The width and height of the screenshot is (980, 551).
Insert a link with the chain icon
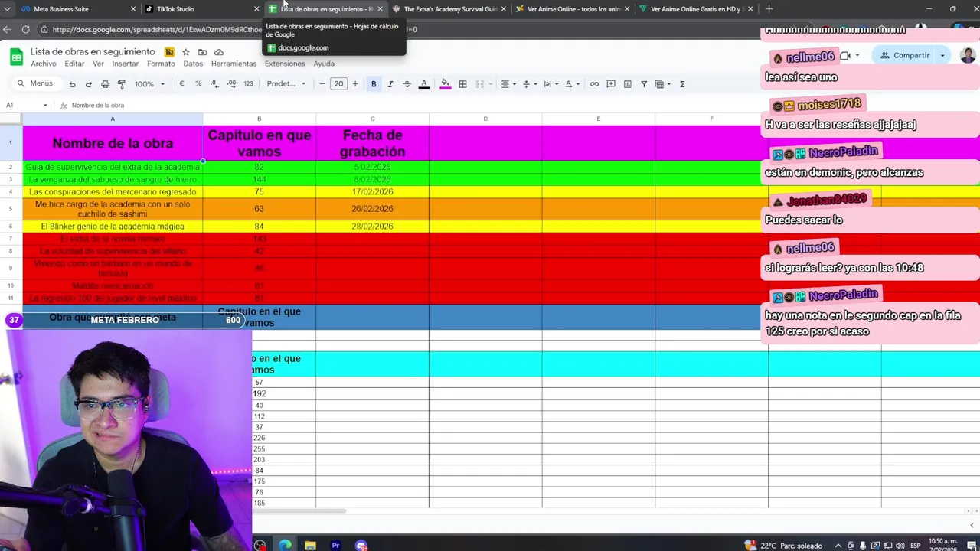[594, 84]
